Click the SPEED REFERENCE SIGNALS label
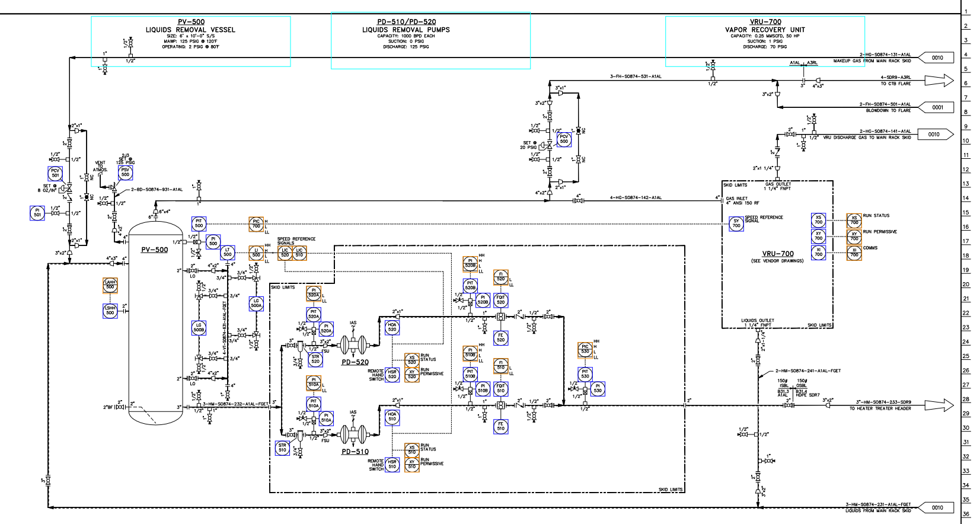The image size is (980, 524). tap(296, 241)
